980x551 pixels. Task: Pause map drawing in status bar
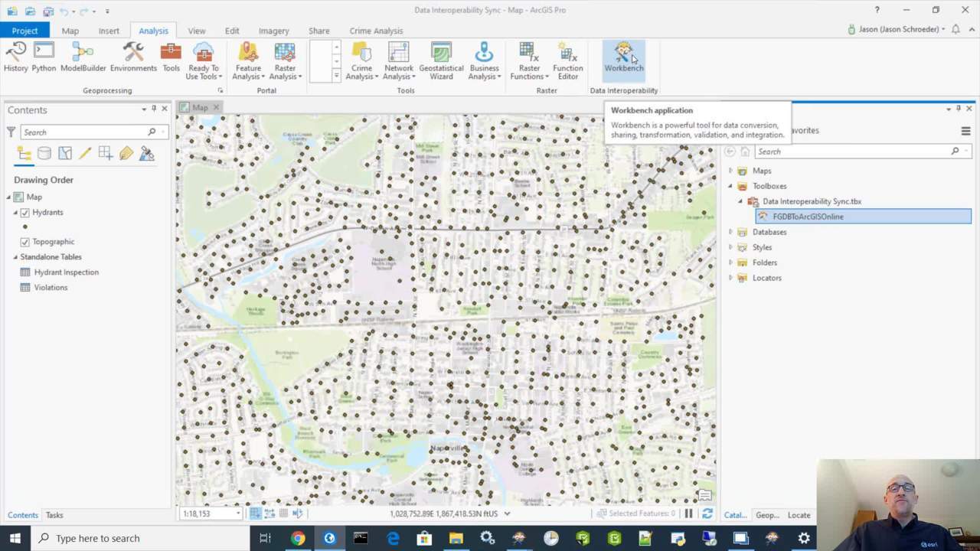click(688, 514)
